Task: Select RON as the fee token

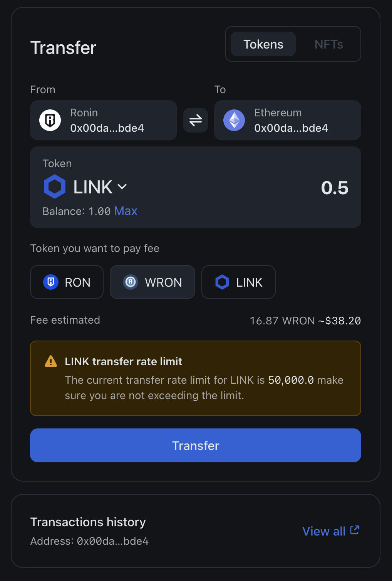Action: 67,282
